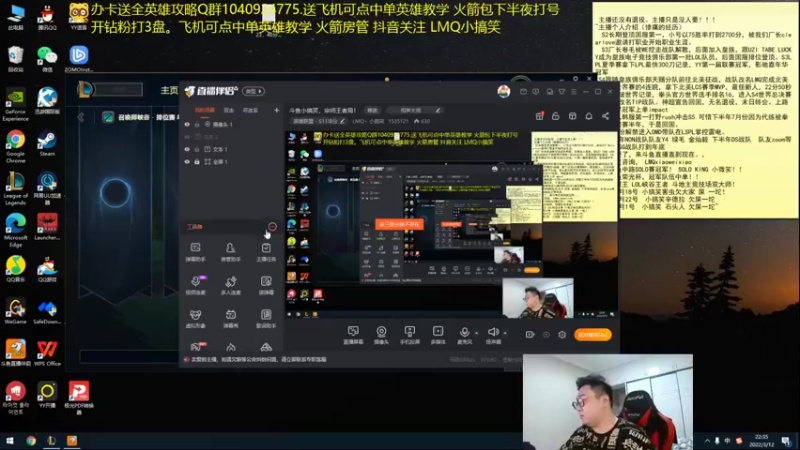Click webcam thumbnail inside stream preview
Screen dimensions: 800x450
(x=538, y=297)
